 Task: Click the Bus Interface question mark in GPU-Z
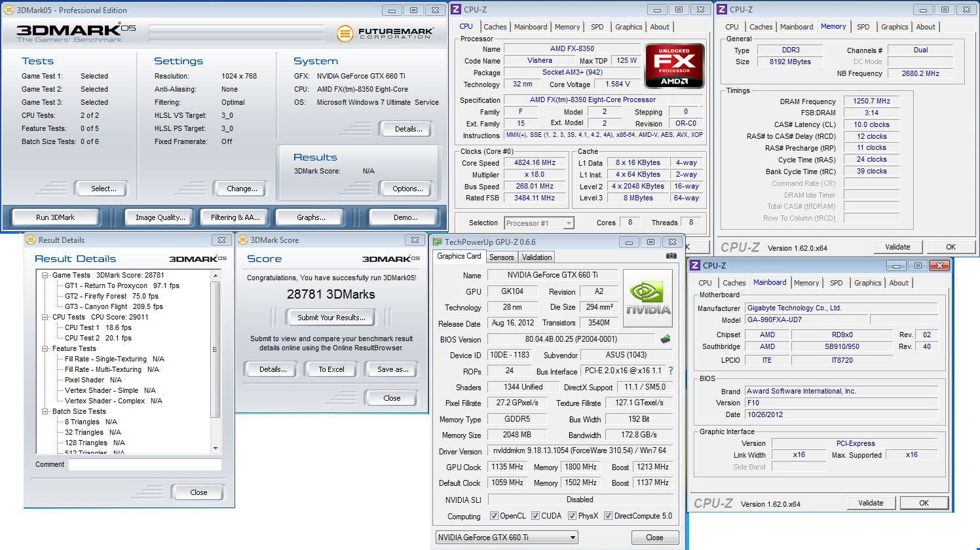click(x=671, y=371)
